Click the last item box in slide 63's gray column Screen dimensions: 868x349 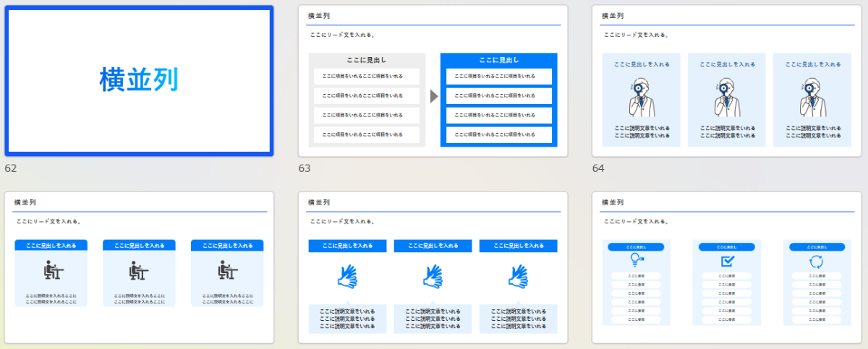367,134
